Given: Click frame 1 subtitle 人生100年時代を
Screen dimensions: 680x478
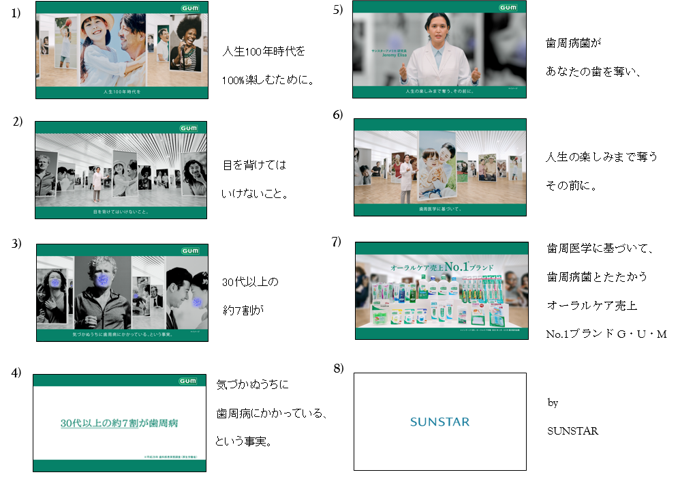Looking at the screenshot, I should click(122, 92).
